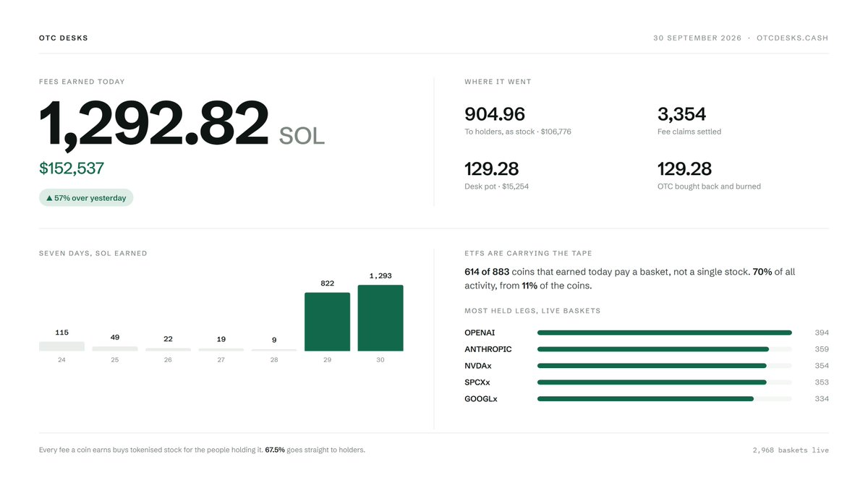Click the WHERE IT WENT heading
Image resolution: width=868 pixels, height=488 pixels.
click(x=498, y=82)
